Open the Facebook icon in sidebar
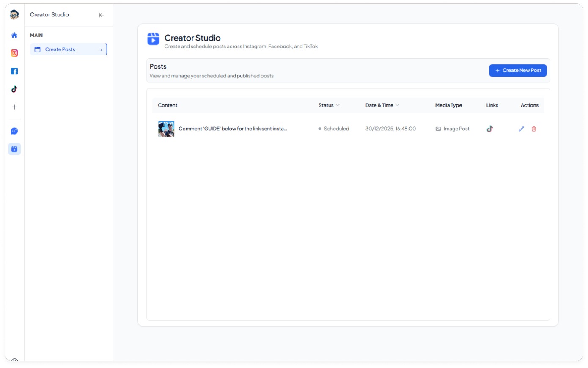This screenshot has height=368, width=588. pyautogui.click(x=14, y=71)
